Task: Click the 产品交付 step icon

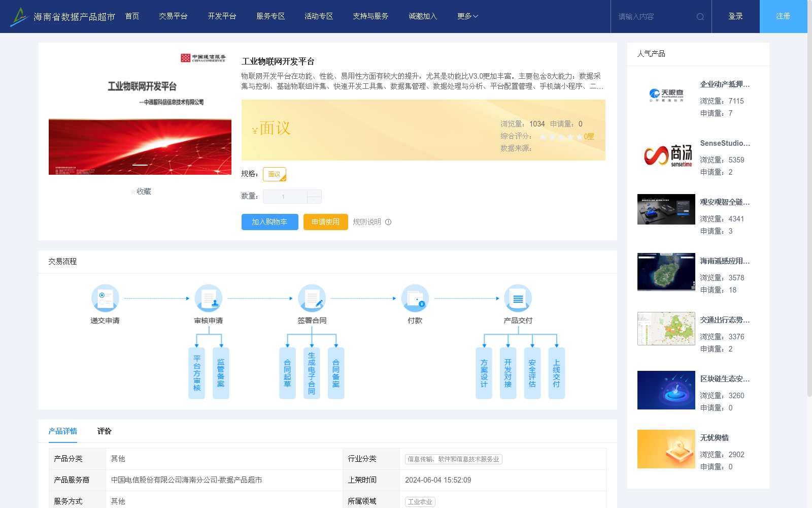Action: click(518, 298)
